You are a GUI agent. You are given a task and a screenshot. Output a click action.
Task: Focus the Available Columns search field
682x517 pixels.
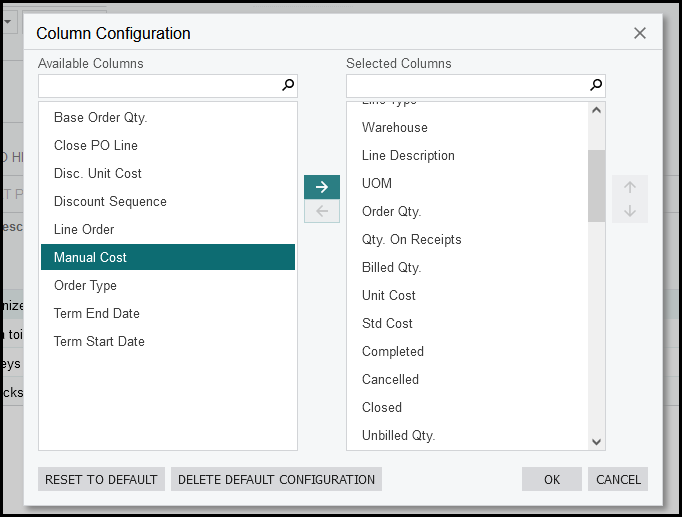pyautogui.click(x=158, y=86)
